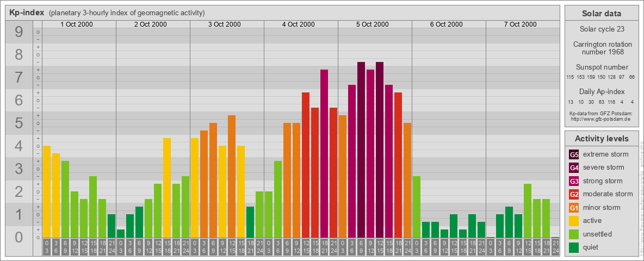Click the 'unsettled' legend label
Image resolution: width=644 pixels, height=261 pixels.
click(597, 234)
